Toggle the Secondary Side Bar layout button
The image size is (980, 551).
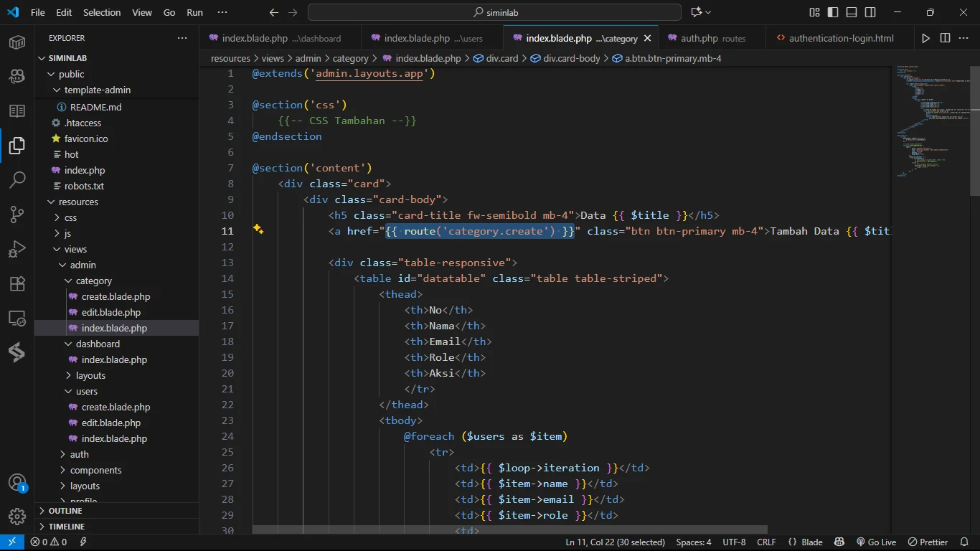(x=870, y=12)
